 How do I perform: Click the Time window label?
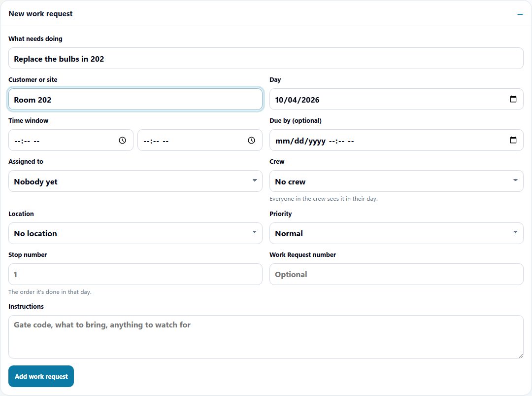[29, 120]
